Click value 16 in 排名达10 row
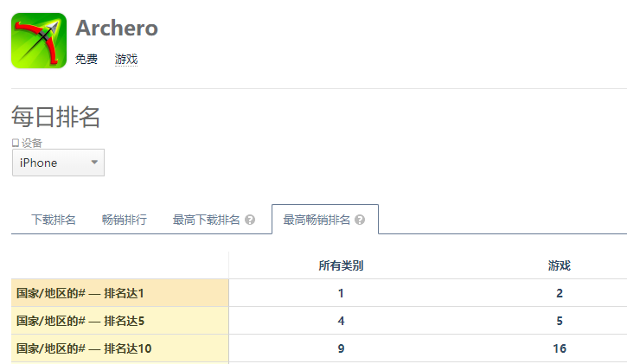This screenshot has height=364, width=627. point(560,348)
